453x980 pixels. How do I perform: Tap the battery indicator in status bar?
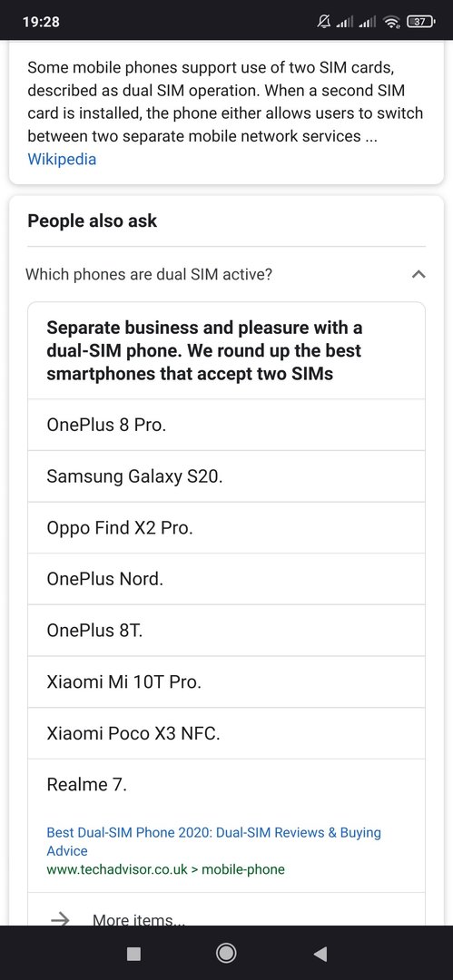[419, 22]
